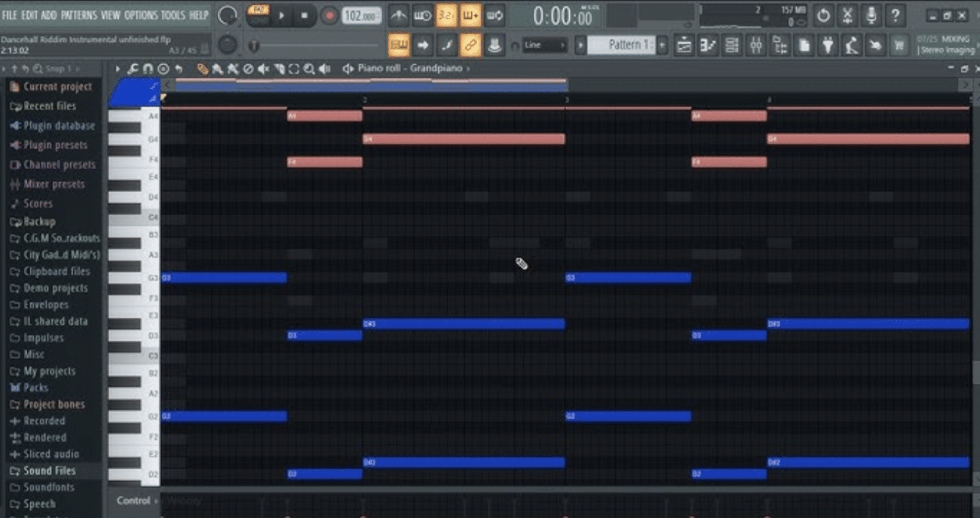Select the Paint brush tool in piano roll

click(218, 69)
